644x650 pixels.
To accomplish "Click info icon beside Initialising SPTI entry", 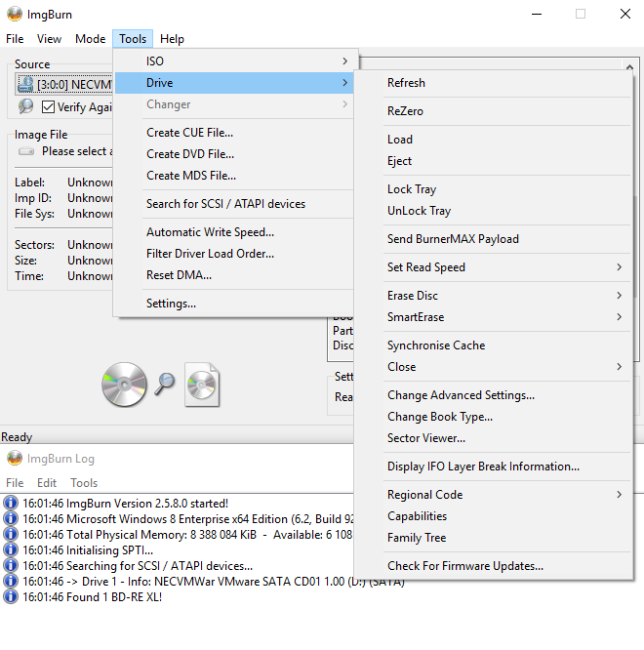I will point(11,549).
